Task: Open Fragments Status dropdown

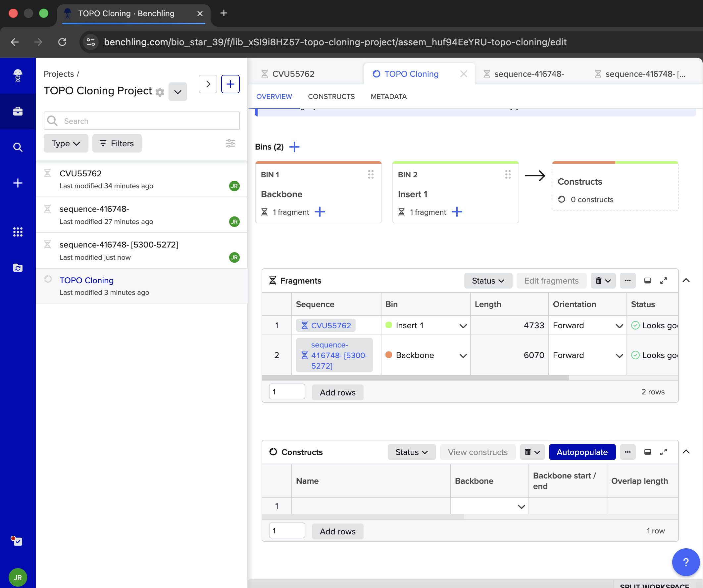Action: point(488,281)
